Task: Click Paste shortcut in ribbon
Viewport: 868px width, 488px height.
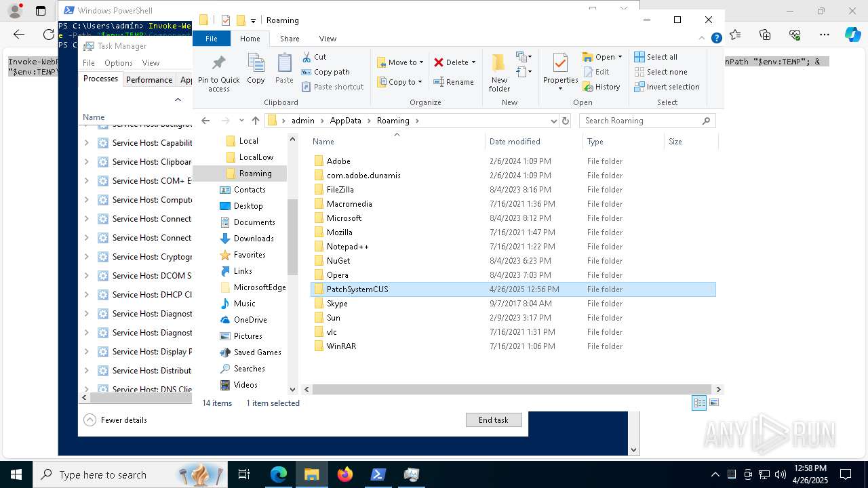Action: pyautogui.click(x=332, y=87)
